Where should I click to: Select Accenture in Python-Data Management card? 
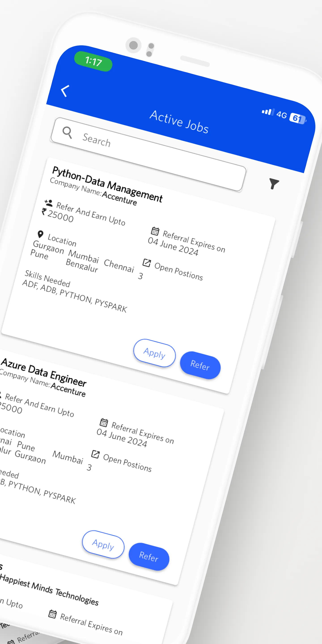[x=119, y=198]
